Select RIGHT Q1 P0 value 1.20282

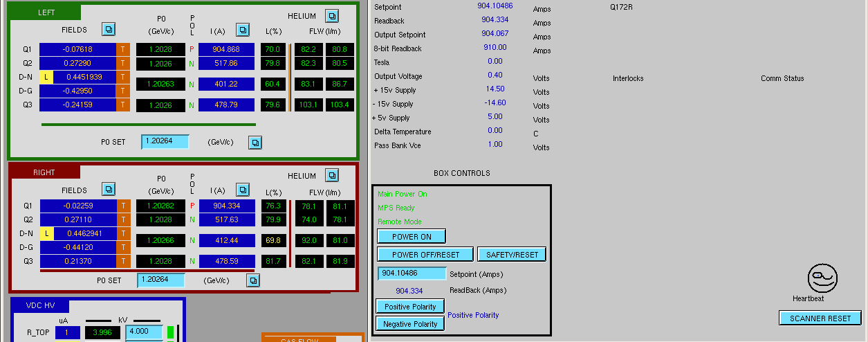(161, 206)
